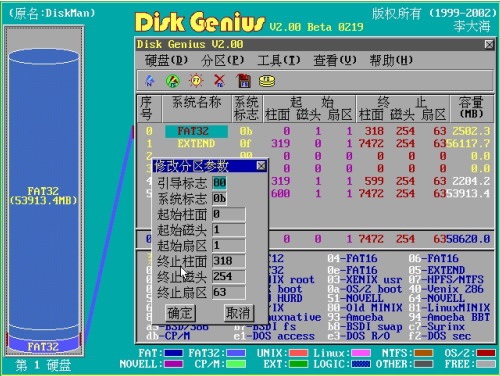
Task: Click the 系统标志 field showing 0b
Action: 219,199
